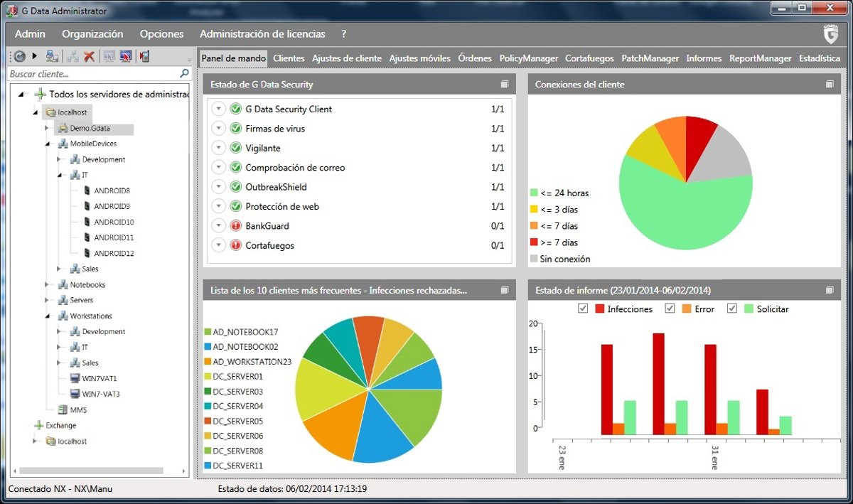Uncheck the Infecciones checkbox
The width and height of the screenshot is (853, 504).
tap(583, 309)
